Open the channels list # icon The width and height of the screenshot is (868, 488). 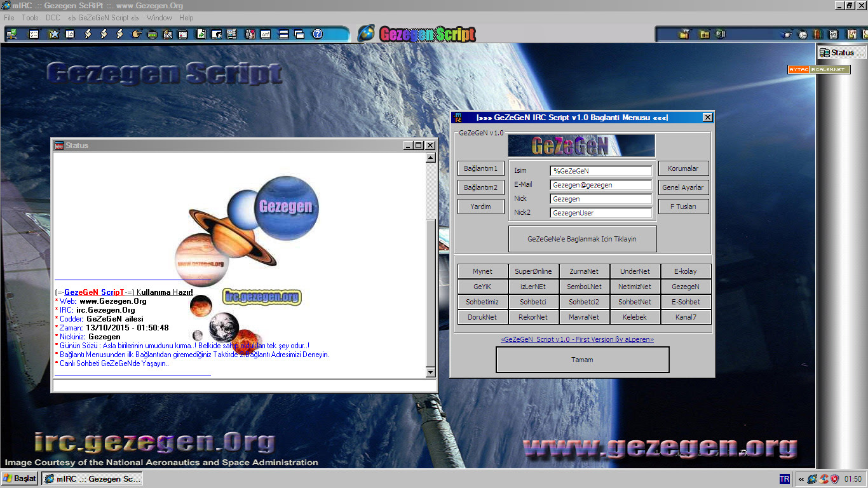click(x=70, y=34)
